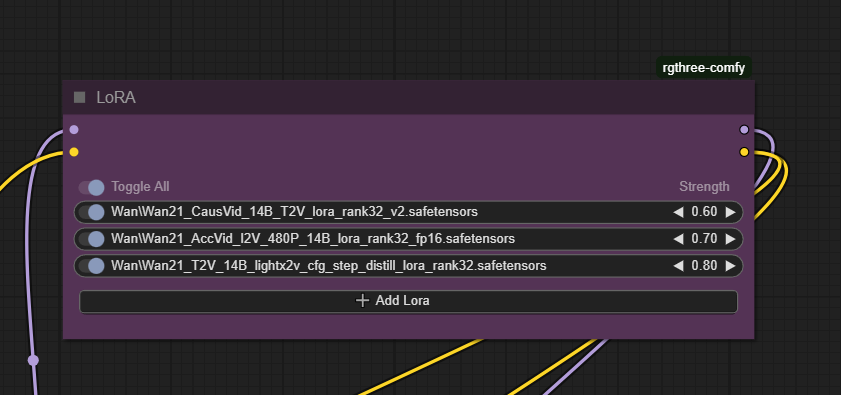Open lora picker for Wan21_T2V_14B_lightx2v file name

tap(329, 266)
